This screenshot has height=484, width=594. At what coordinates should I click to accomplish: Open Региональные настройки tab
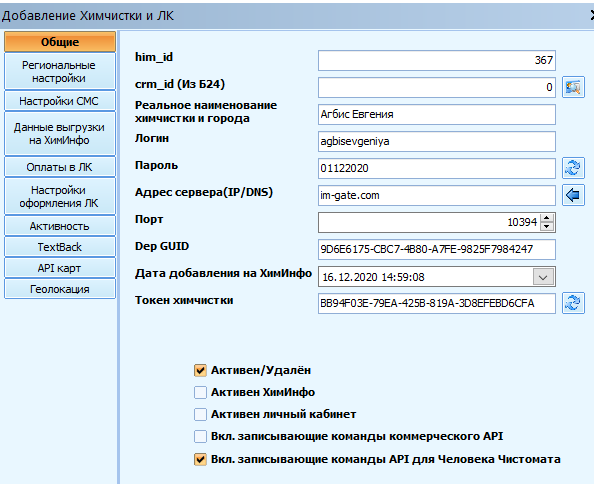click(60, 72)
